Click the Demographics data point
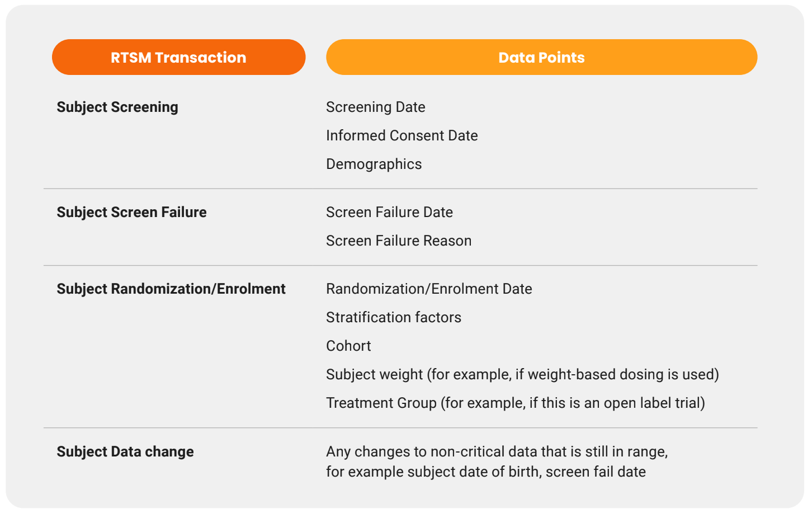Image resolution: width=812 pixels, height=518 pixels. point(374,164)
